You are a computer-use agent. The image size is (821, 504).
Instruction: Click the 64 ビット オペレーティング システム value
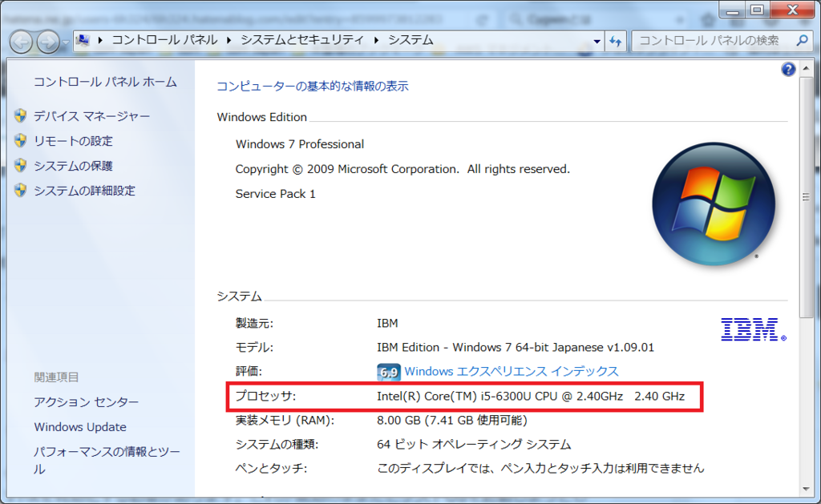(474, 445)
